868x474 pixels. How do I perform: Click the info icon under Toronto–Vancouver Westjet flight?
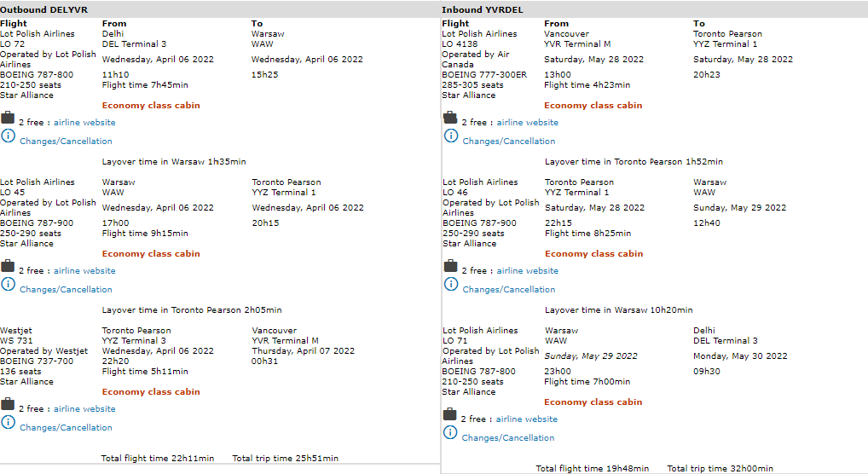click(x=8, y=423)
